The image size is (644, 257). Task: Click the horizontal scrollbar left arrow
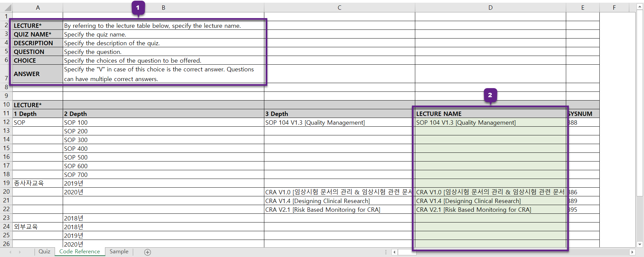tap(394, 252)
